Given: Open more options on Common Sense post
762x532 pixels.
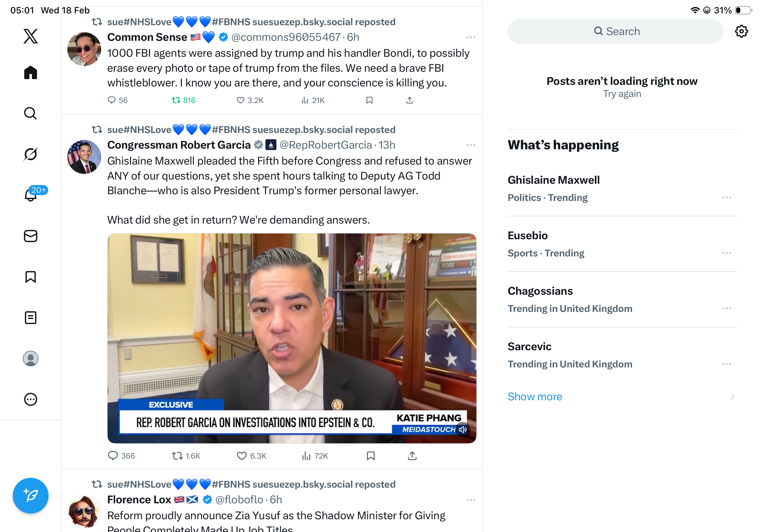Looking at the screenshot, I should coord(471,37).
